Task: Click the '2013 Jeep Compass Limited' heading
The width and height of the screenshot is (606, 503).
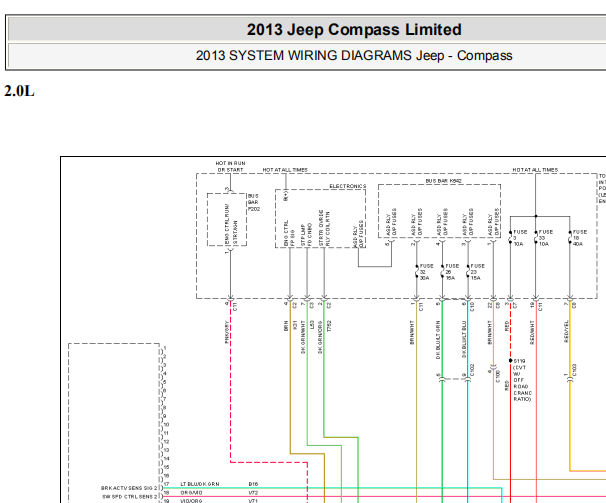Action: click(354, 30)
